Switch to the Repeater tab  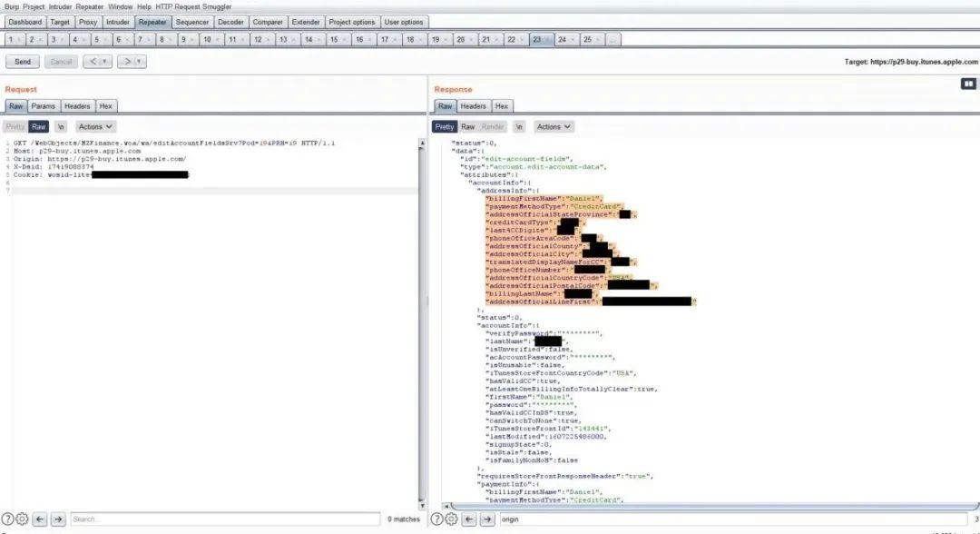click(x=152, y=22)
